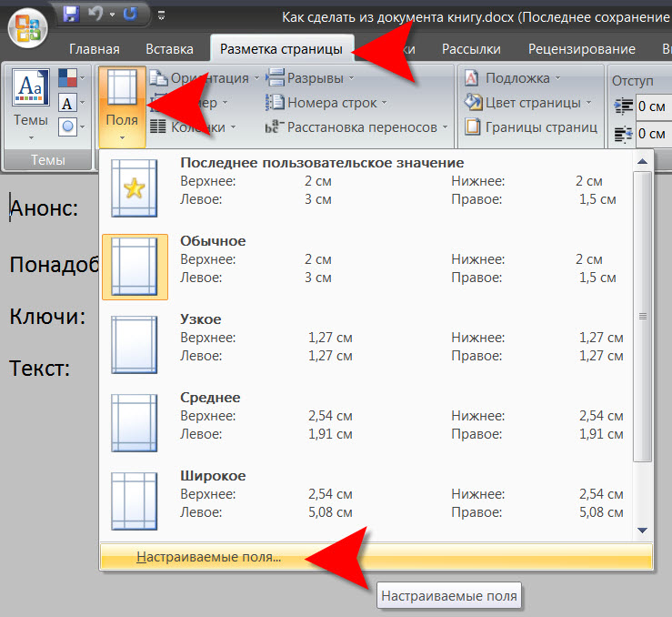The height and width of the screenshot is (617, 672).
Task: Open the Undo history dropdown arrow
Action: click(x=112, y=15)
